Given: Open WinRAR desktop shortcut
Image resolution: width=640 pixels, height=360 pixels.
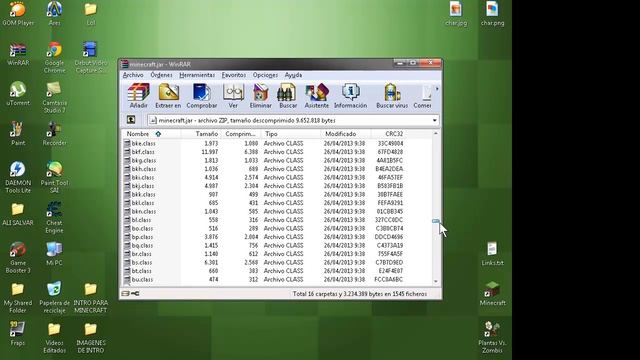Looking at the screenshot, I should point(18,53).
